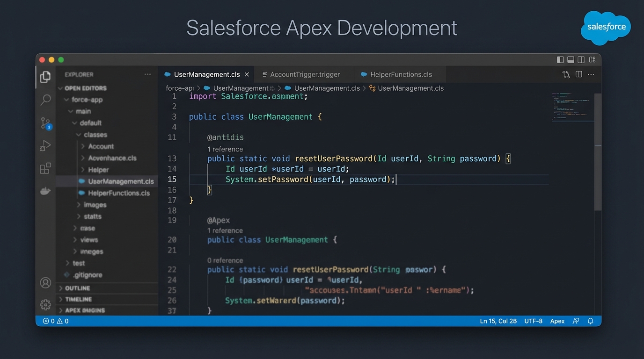Change the Apex language mode
Screen dimensions: 644x359
pos(557,321)
